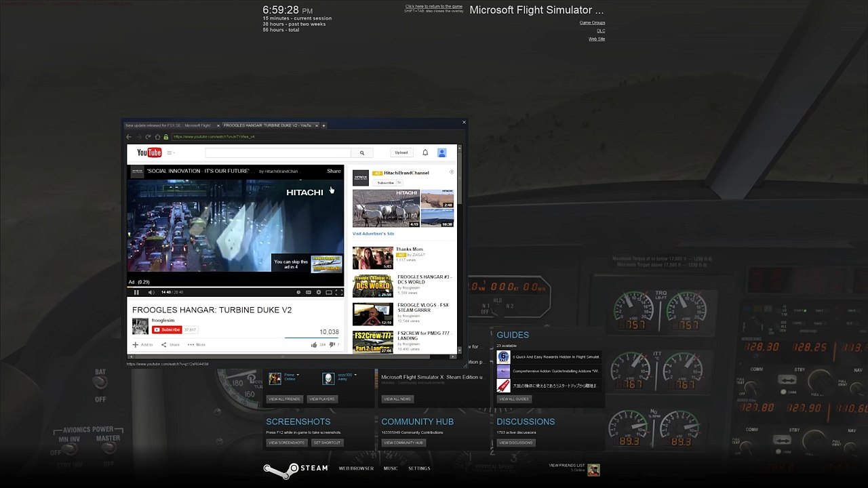Subscribe to HitachiBrandChannel
The height and width of the screenshot is (488, 868).
point(385,182)
